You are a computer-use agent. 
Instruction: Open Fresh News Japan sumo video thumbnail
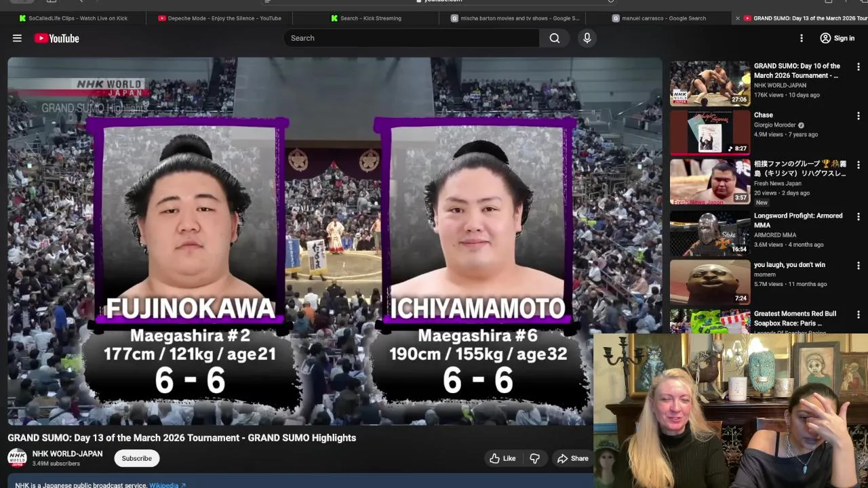tap(710, 182)
